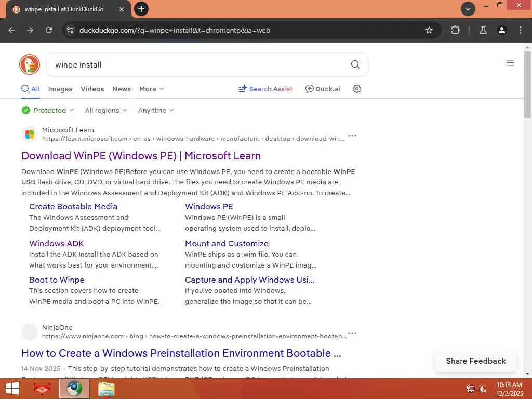Viewport: 532px width, 399px height.
Task: Click the page vertical scrollbar thumb
Action: tap(527, 85)
